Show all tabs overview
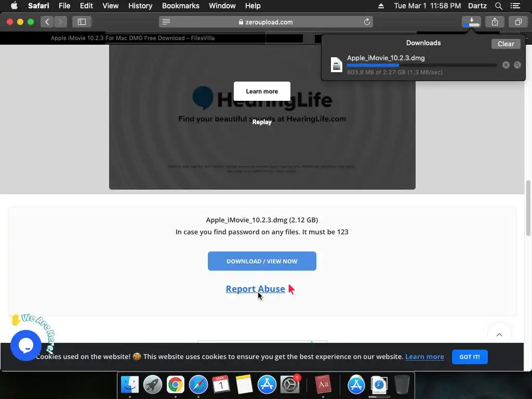The image size is (532, 399). 518,22
